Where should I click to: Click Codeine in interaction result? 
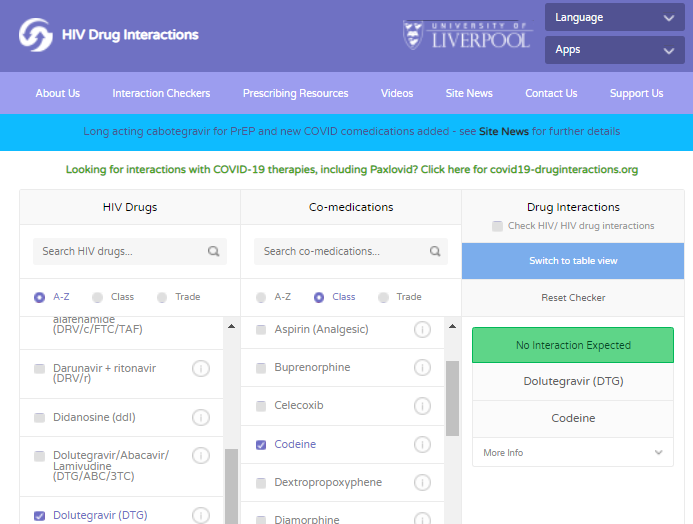[573, 418]
